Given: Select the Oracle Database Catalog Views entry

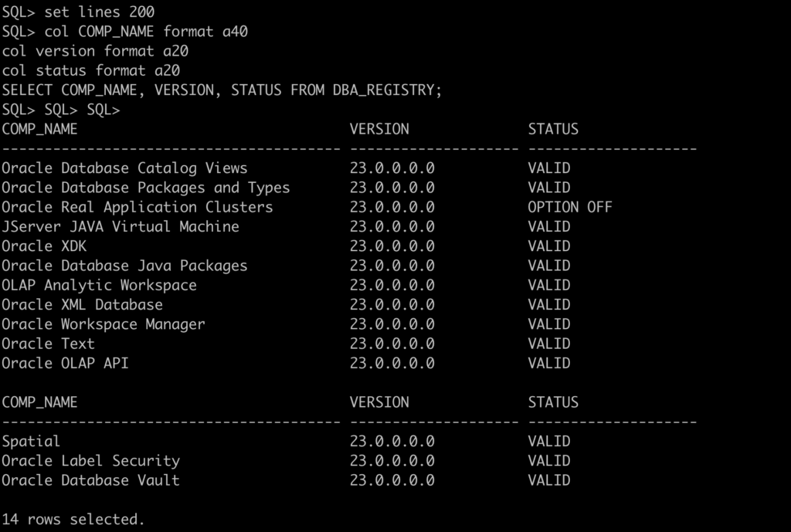Looking at the screenshot, I should tap(124, 168).
